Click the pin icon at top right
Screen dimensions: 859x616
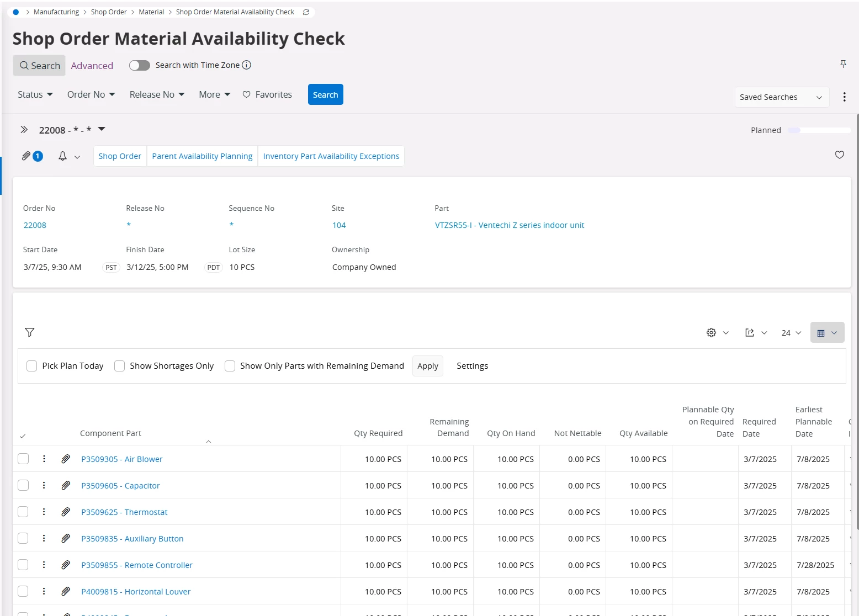[x=843, y=64]
